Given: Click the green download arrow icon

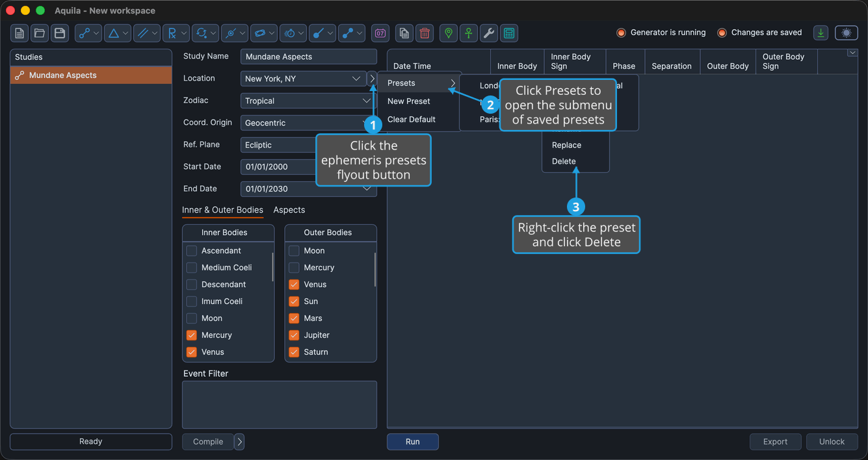Looking at the screenshot, I should click(821, 33).
